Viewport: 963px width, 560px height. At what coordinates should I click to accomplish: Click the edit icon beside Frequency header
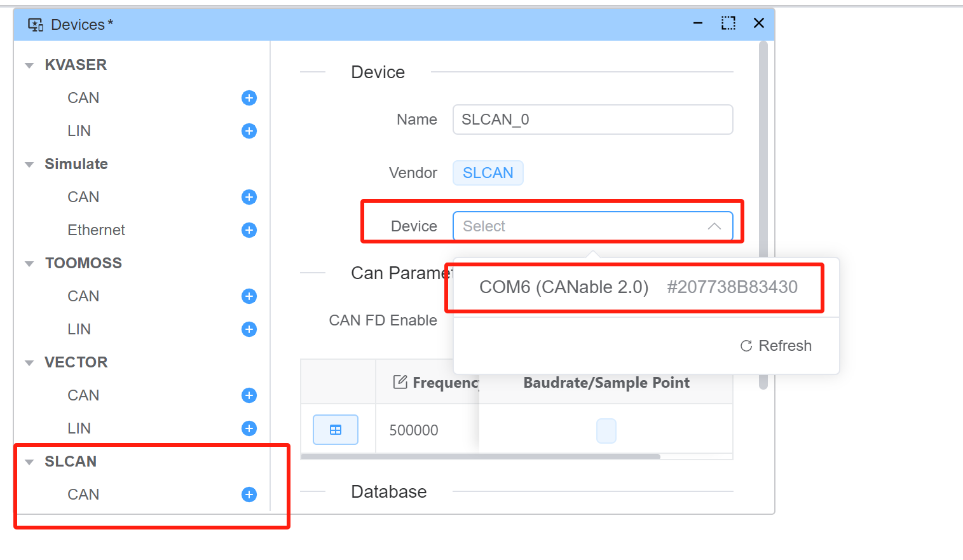[x=400, y=382]
